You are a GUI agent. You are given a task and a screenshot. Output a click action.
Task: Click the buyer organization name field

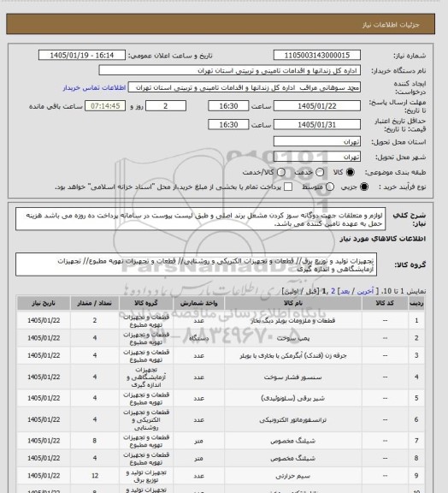[x=230, y=70]
